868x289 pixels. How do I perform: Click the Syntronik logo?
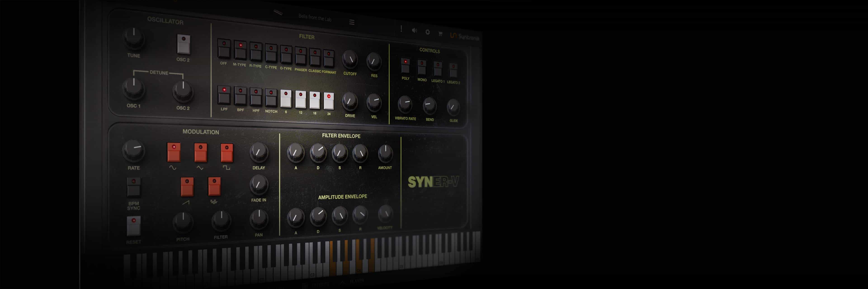465,36
